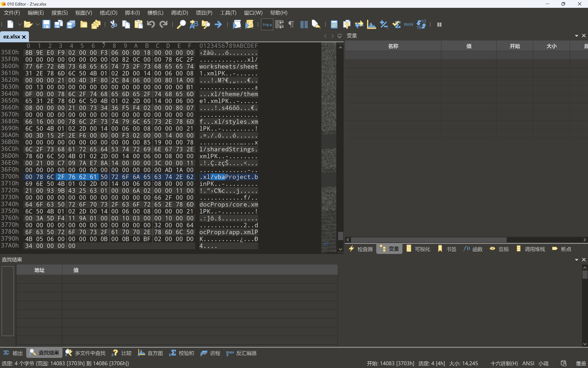This screenshot has width=588, height=368.
Task: Click the Compare files arrows icon
Action: coord(359,24)
